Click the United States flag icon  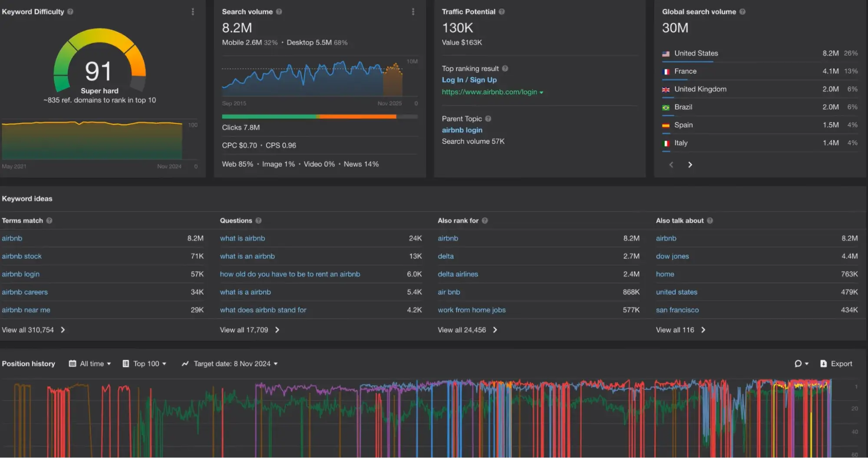[666, 54]
